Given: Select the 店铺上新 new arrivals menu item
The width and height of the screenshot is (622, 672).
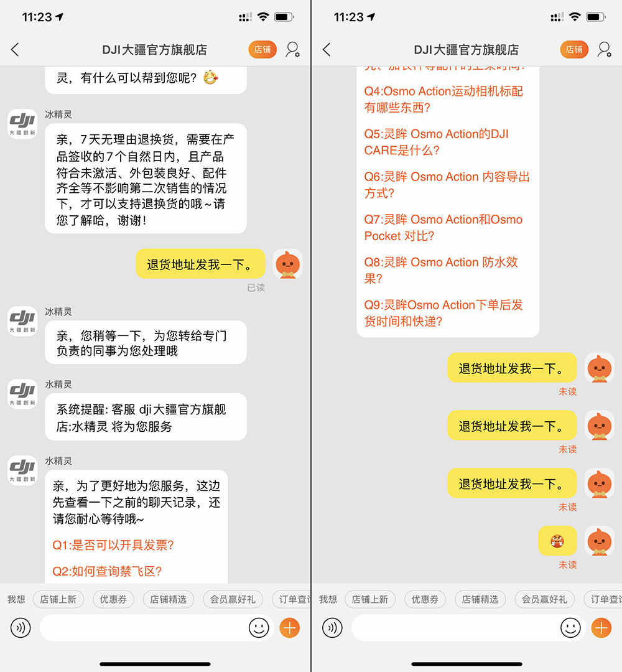Looking at the screenshot, I should click(x=58, y=599).
